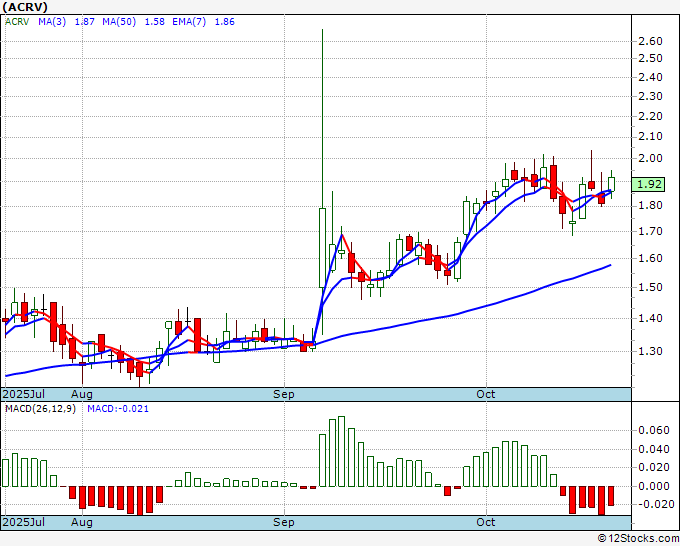Click Aug on price chart date axis

click(x=82, y=394)
